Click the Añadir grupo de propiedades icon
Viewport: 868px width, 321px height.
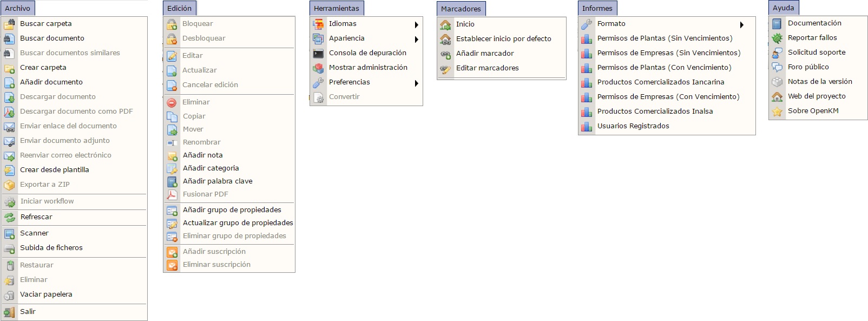(x=172, y=210)
